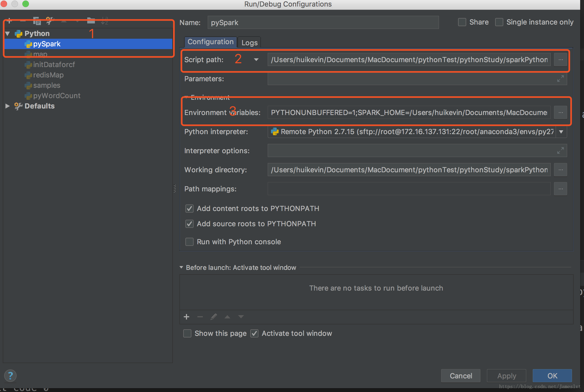
Task: Open the Python interpreter dropdown
Action: tap(561, 132)
